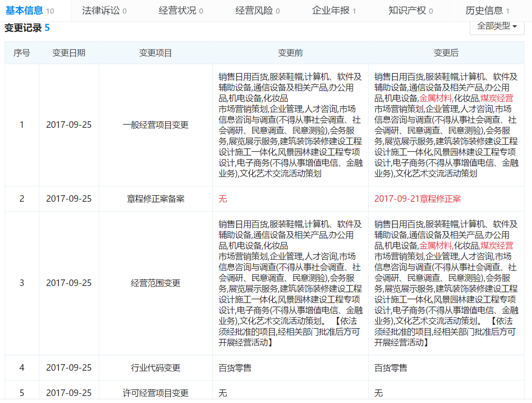Click the 变更项目 column header
The height and width of the screenshot is (403, 532).
[x=155, y=53]
